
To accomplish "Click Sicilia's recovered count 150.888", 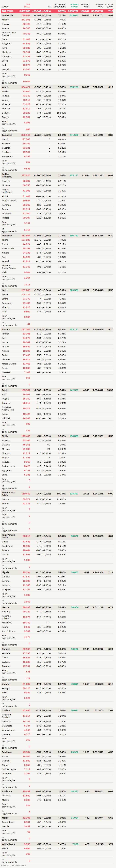I will pos(74,436).
